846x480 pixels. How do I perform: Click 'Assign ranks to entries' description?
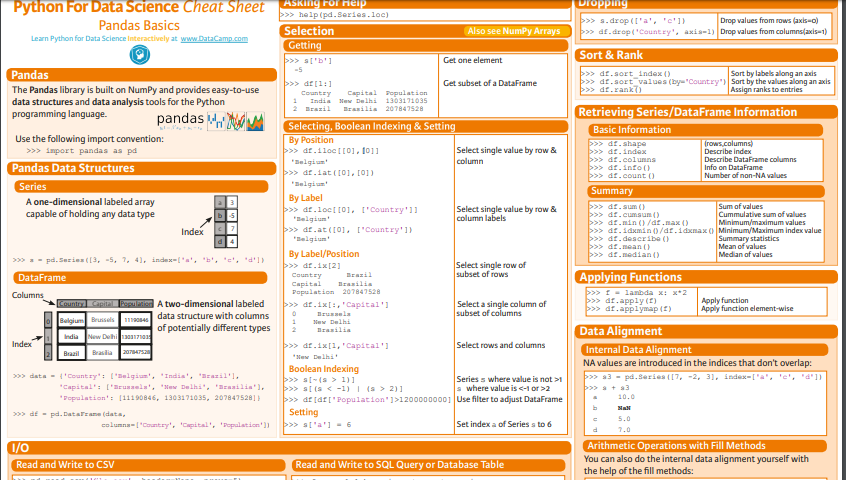click(x=766, y=90)
